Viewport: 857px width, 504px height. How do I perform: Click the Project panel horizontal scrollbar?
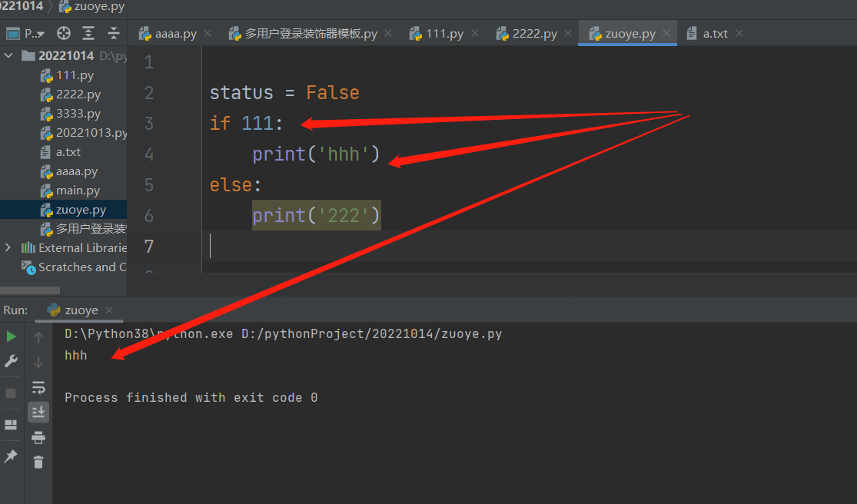tap(30, 290)
